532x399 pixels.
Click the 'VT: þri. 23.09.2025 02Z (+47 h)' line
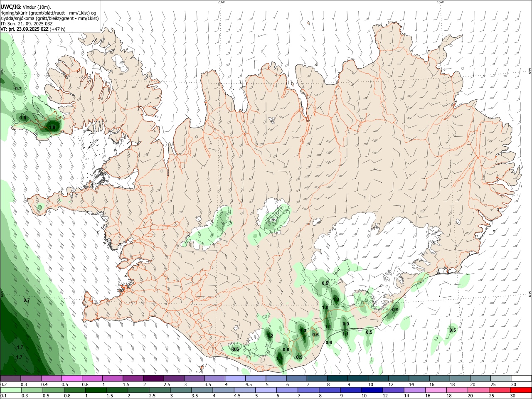point(33,29)
